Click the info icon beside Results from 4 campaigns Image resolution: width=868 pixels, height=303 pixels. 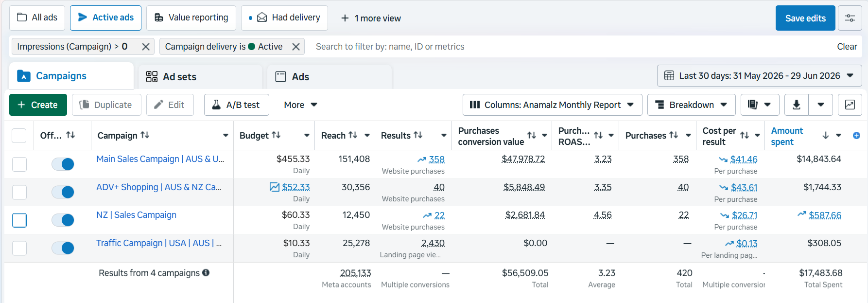pos(206,273)
